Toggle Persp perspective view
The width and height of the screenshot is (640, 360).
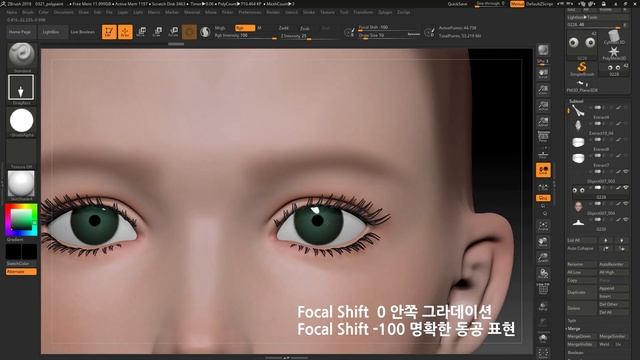tap(543, 137)
